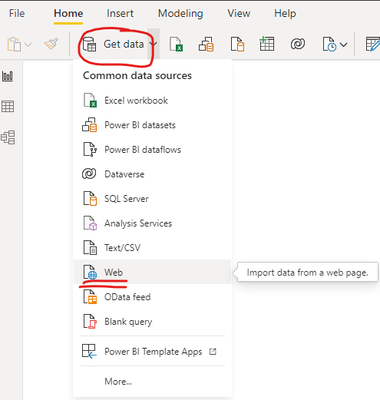Click the Template Apps grid icon
Image resolution: width=380 pixels, height=400 pixels.
coord(89,351)
